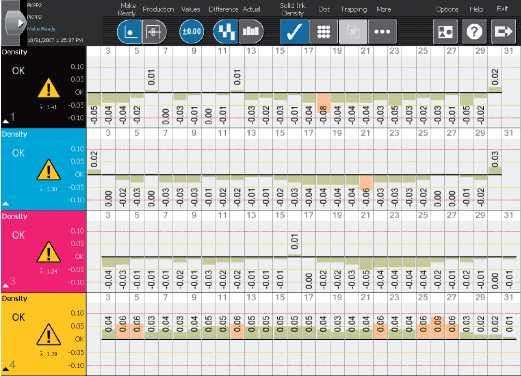Open Help question mark
521x376 pixels.
tap(474, 32)
